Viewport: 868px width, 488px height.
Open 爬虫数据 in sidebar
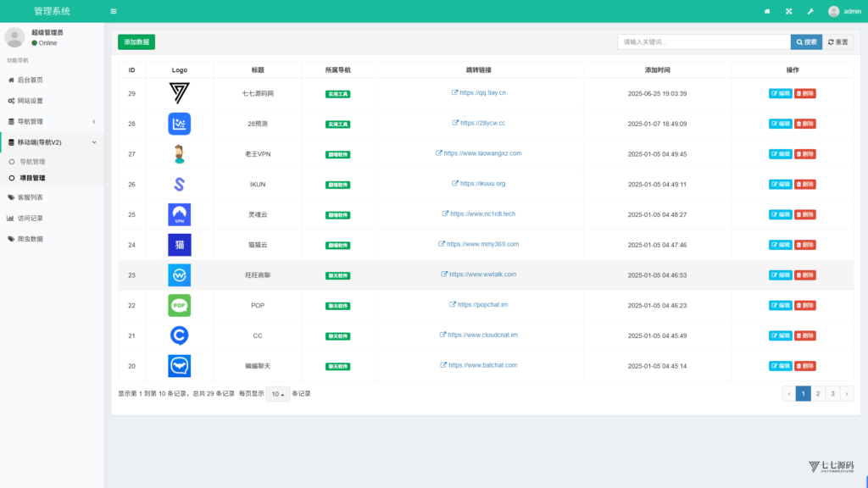click(x=52, y=239)
